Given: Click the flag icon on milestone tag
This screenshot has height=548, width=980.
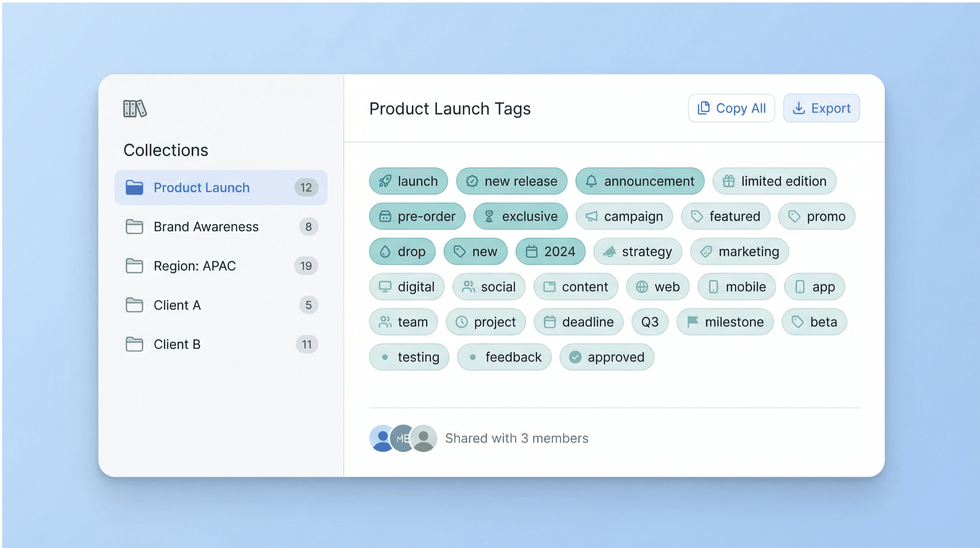Looking at the screenshot, I should click(x=692, y=322).
